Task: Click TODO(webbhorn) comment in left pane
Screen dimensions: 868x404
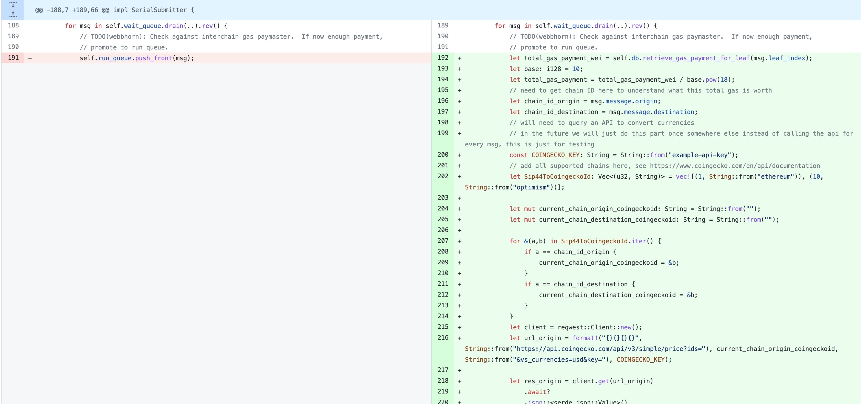Action: tap(231, 36)
